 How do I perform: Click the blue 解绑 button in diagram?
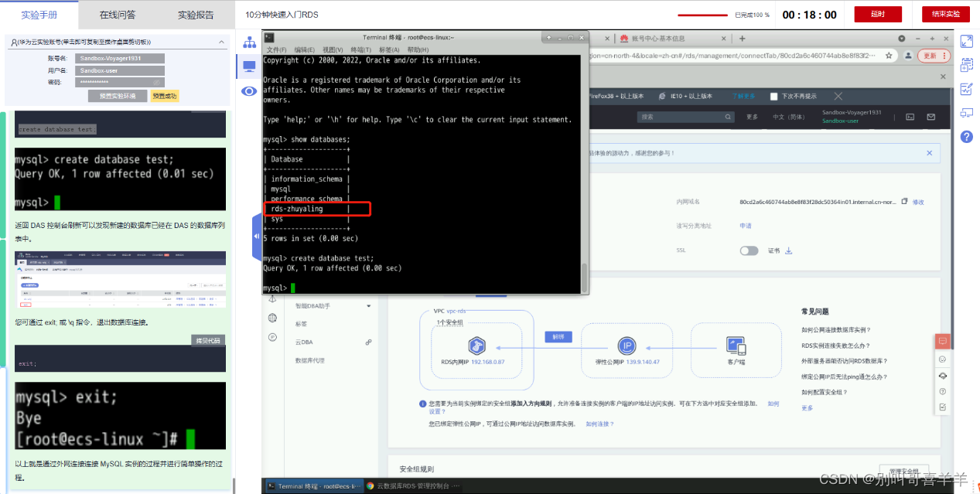click(x=557, y=337)
